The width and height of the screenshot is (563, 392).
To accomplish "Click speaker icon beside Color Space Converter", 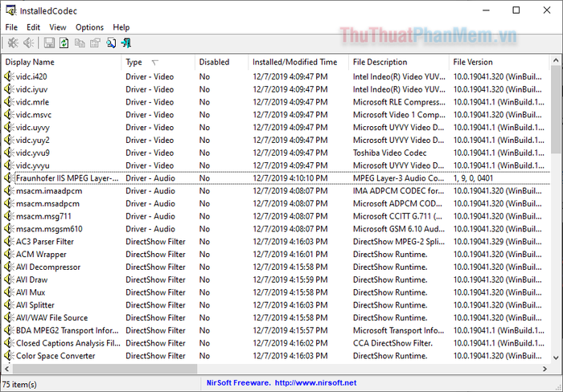I will pos(9,356).
